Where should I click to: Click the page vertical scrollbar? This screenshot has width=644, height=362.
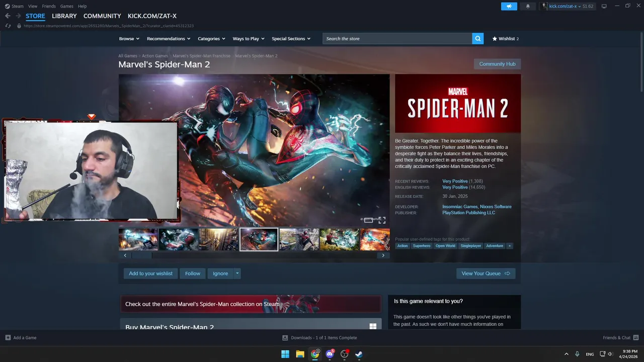641,62
